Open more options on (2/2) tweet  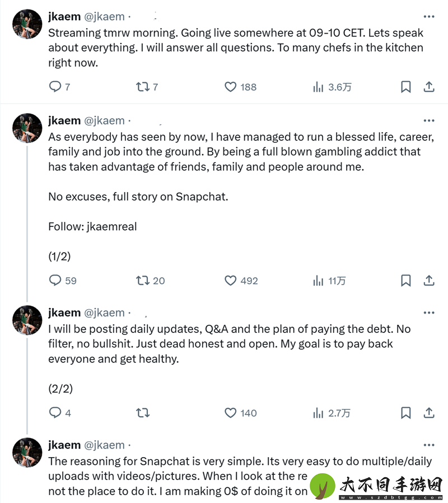(x=429, y=313)
